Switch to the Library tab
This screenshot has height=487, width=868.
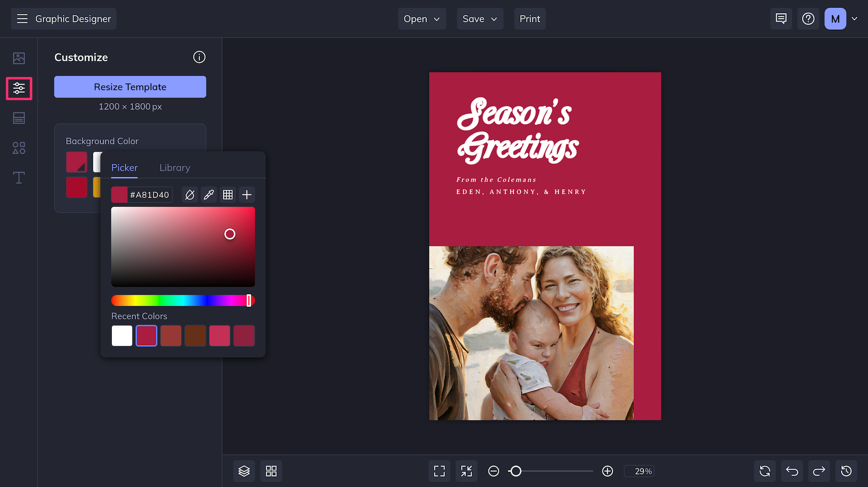click(175, 168)
